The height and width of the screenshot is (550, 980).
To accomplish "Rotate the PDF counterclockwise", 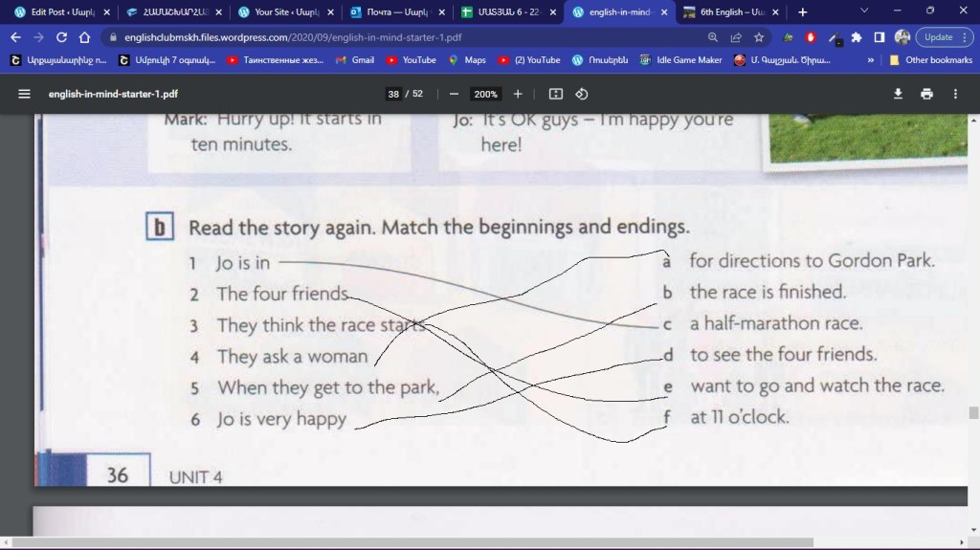I will tap(581, 94).
